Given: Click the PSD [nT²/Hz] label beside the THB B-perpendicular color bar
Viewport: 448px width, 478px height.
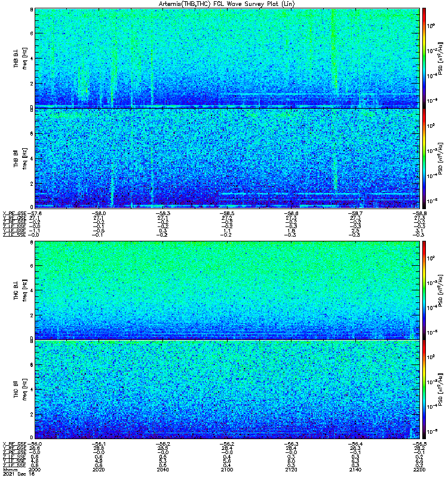Looking at the screenshot, I should (x=440, y=58).
